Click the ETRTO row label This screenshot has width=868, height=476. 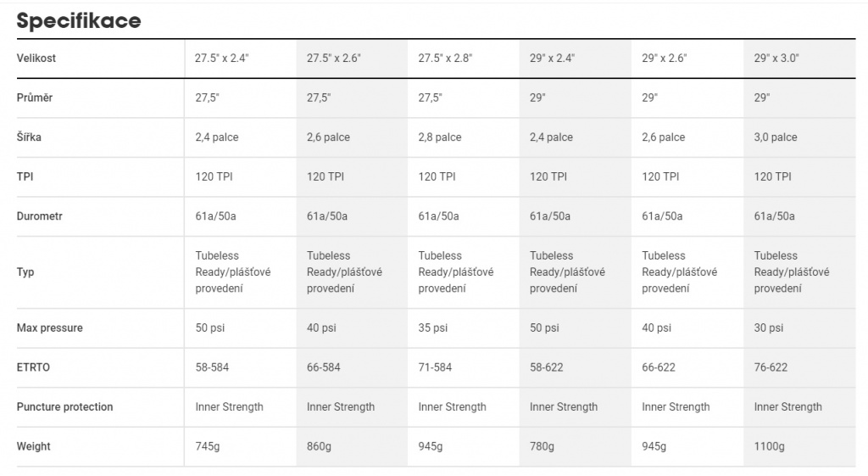(33, 367)
